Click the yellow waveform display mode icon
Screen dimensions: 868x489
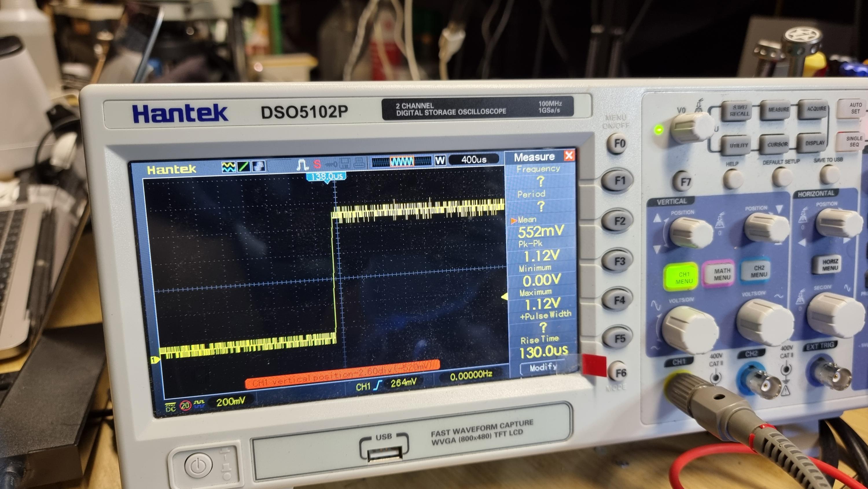point(229,166)
